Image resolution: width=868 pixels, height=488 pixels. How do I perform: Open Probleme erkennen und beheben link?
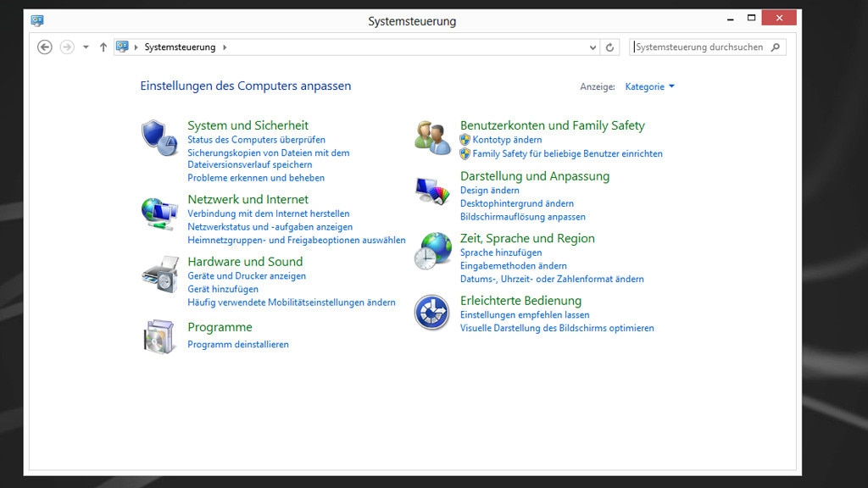click(256, 177)
